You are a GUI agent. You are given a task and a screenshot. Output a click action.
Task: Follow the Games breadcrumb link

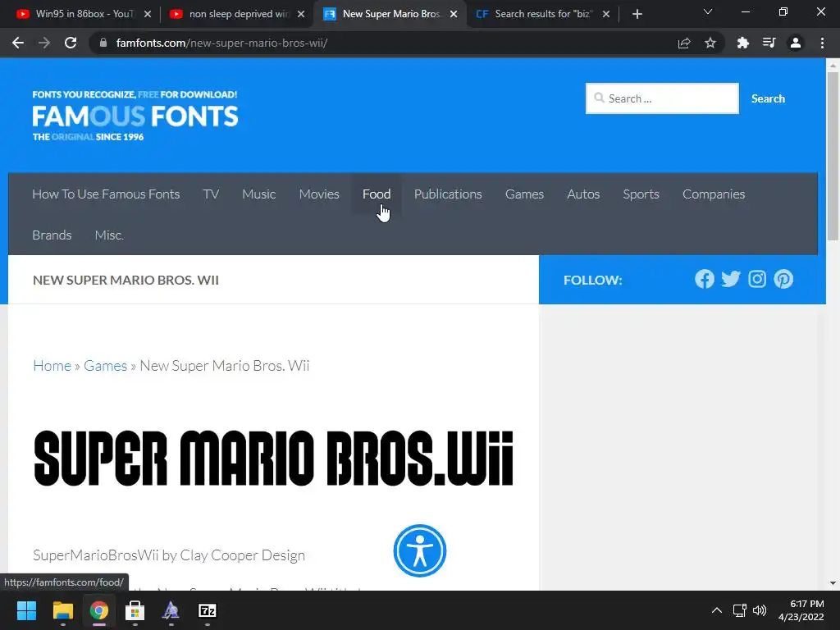pos(106,365)
